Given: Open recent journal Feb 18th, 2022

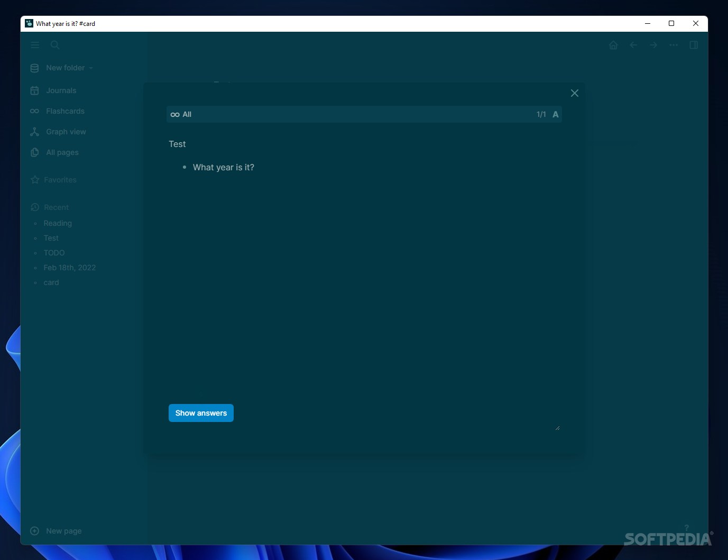Looking at the screenshot, I should pos(70,268).
